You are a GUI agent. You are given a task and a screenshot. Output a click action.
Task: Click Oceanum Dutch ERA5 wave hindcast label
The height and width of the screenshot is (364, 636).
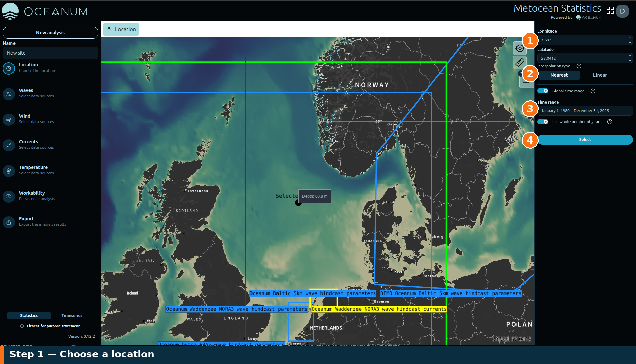click(x=221, y=344)
